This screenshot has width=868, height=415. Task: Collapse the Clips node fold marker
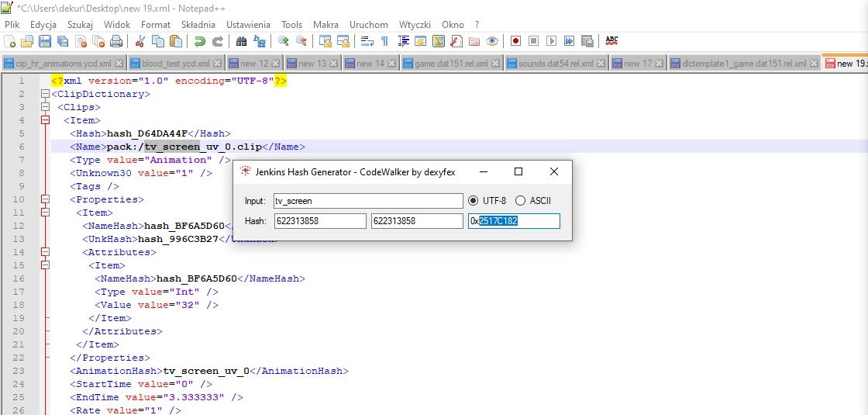[x=46, y=107]
